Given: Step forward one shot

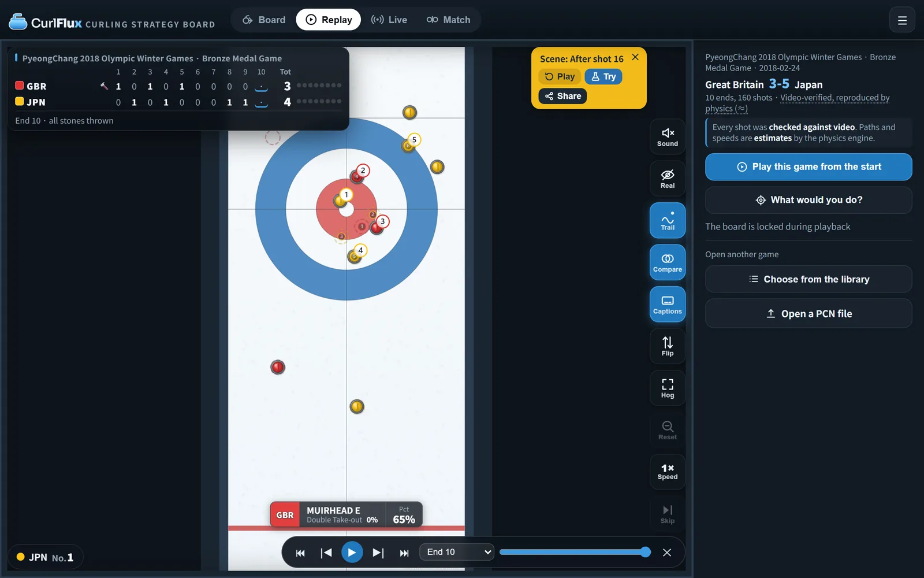Looking at the screenshot, I should click(378, 553).
